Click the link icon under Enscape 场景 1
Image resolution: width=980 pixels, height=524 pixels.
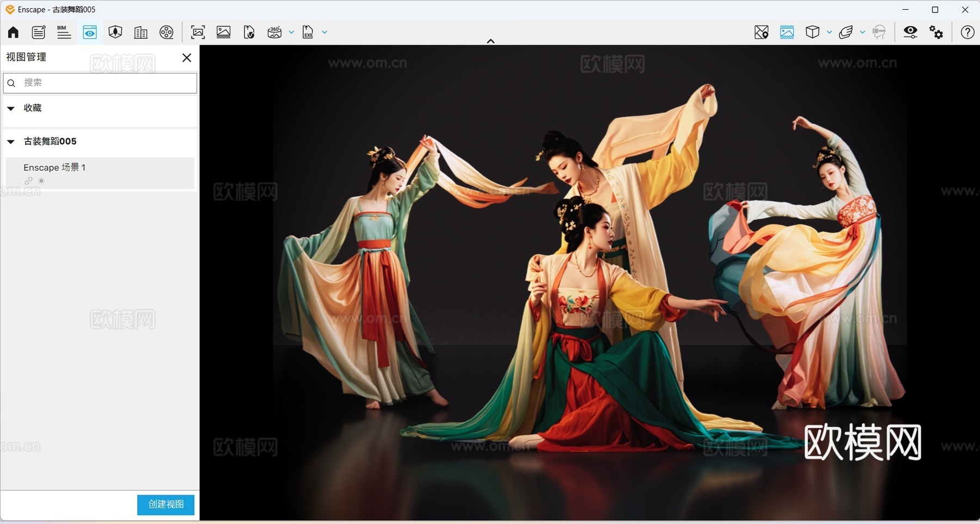(x=28, y=181)
